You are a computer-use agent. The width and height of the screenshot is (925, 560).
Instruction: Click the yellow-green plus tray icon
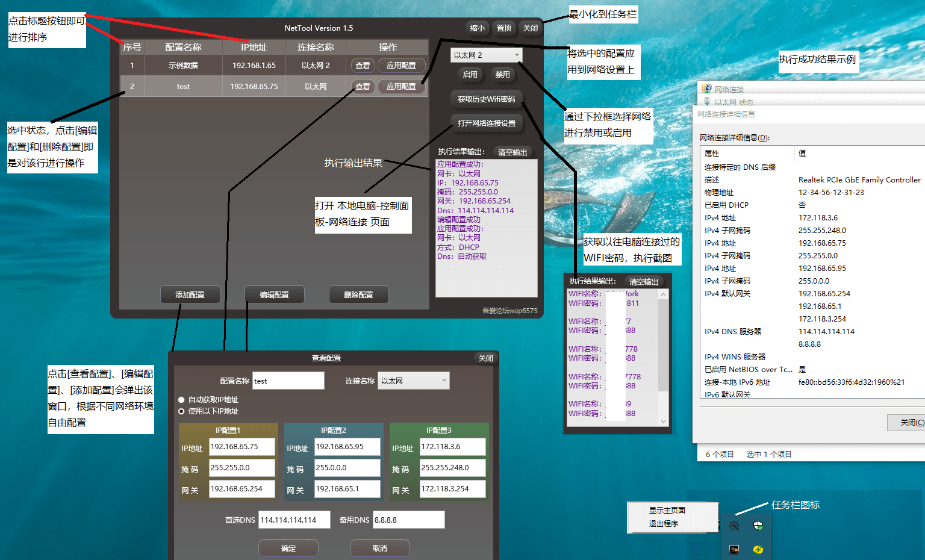(x=758, y=549)
